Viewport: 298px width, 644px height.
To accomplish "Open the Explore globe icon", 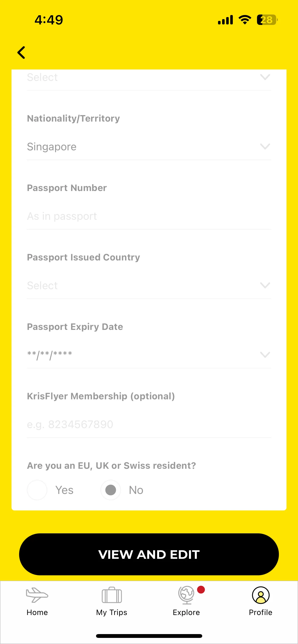I will pyautogui.click(x=186, y=595).
